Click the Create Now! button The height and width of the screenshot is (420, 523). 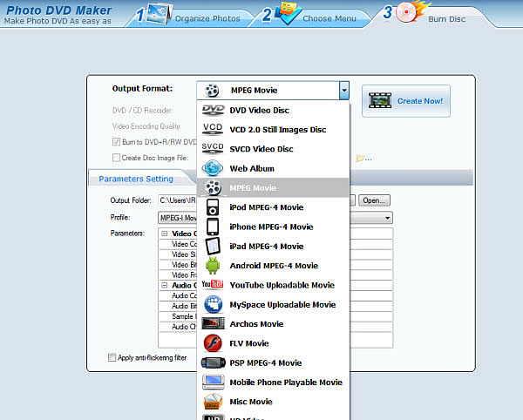406,101
